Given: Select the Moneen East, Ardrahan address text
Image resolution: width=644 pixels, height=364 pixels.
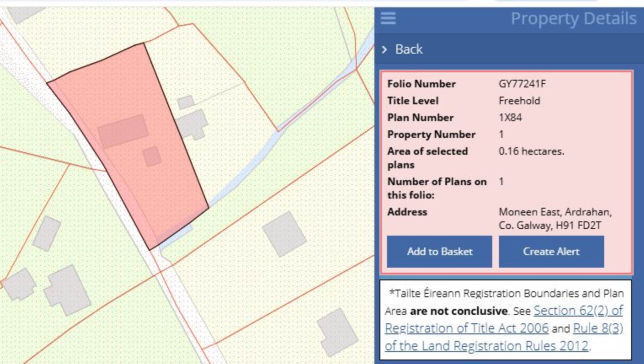Looking at the screenshot, I should pyautogui.click(x=555, y=219).
